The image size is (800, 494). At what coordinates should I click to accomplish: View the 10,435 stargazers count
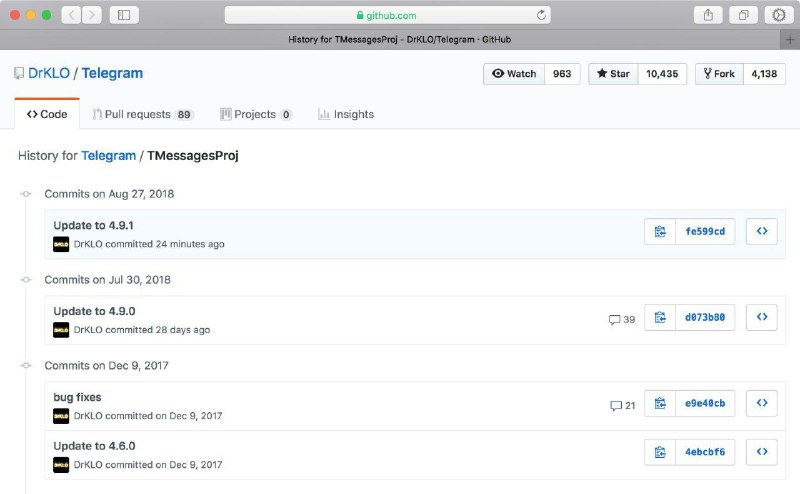pyautogui.click(x=662, y=73)
